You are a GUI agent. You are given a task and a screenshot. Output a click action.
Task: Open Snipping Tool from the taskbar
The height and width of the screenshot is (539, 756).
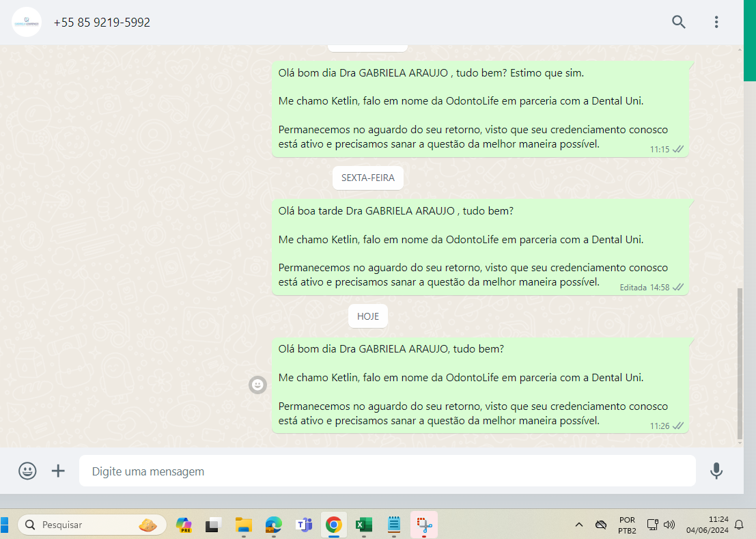424,525
